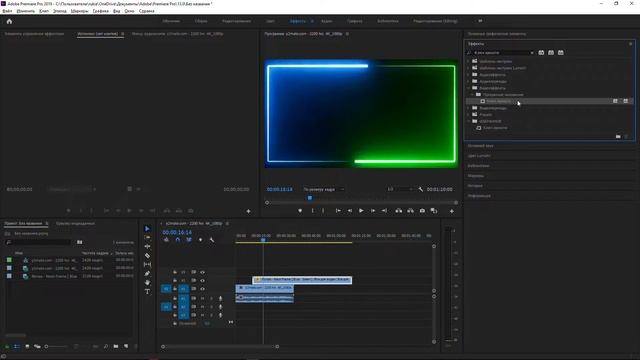
Task: Open Program monitor settings wrench
Action: point(421,189)
